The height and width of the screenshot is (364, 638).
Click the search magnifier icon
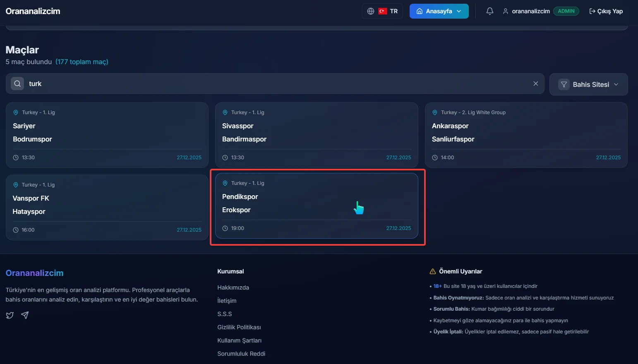coord(17,84)
